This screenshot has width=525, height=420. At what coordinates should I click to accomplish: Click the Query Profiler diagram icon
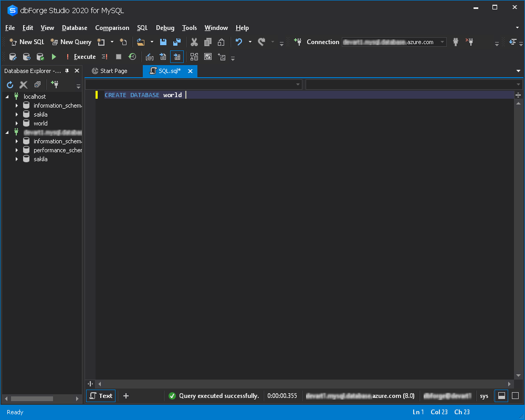pos(194,57)
